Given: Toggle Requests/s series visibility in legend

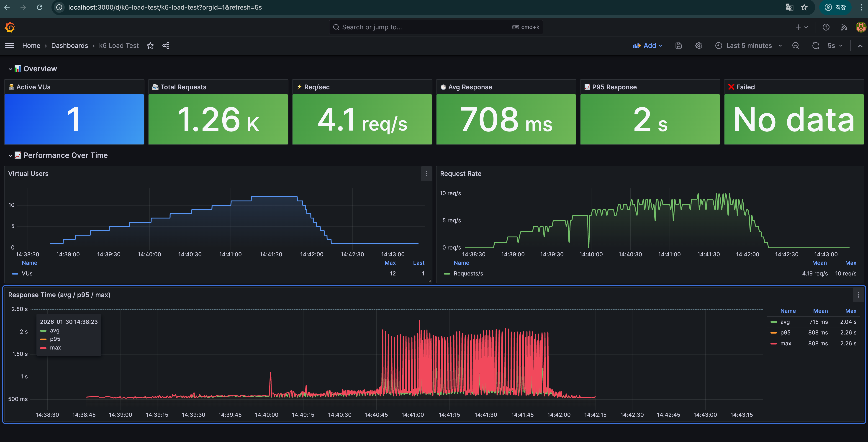Looking at the screenshot, I should coord(468,274).
